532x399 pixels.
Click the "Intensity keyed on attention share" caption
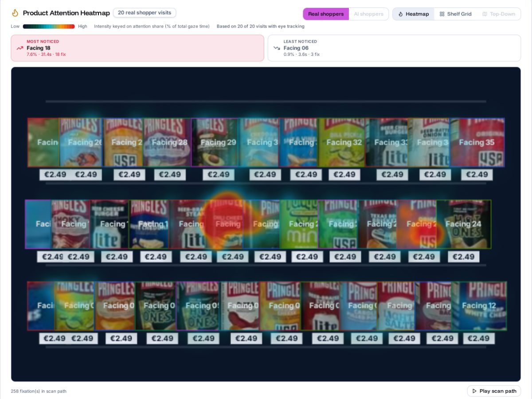[152, 27]
